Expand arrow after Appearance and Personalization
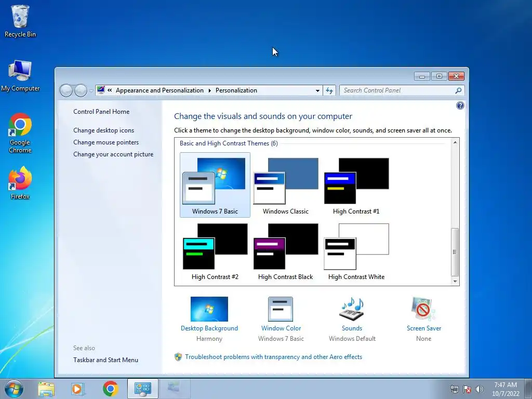 [x=209, y=90]
